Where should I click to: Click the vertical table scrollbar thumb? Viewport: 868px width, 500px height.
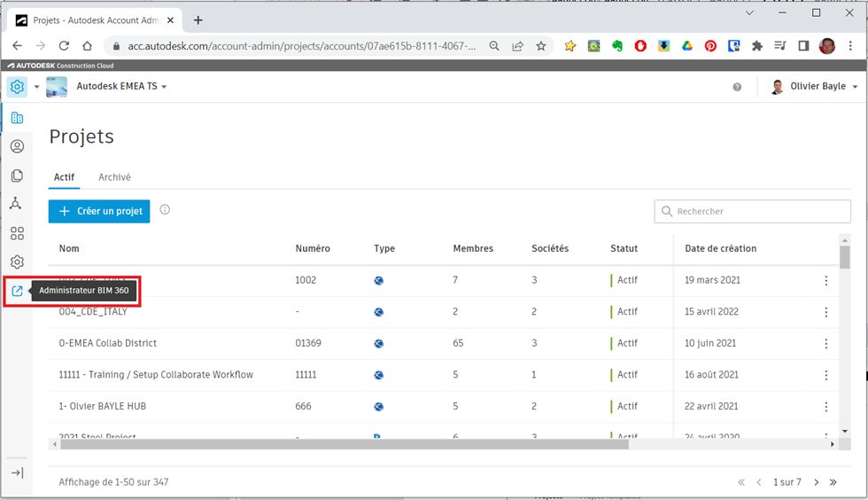[x=845, y=257]
